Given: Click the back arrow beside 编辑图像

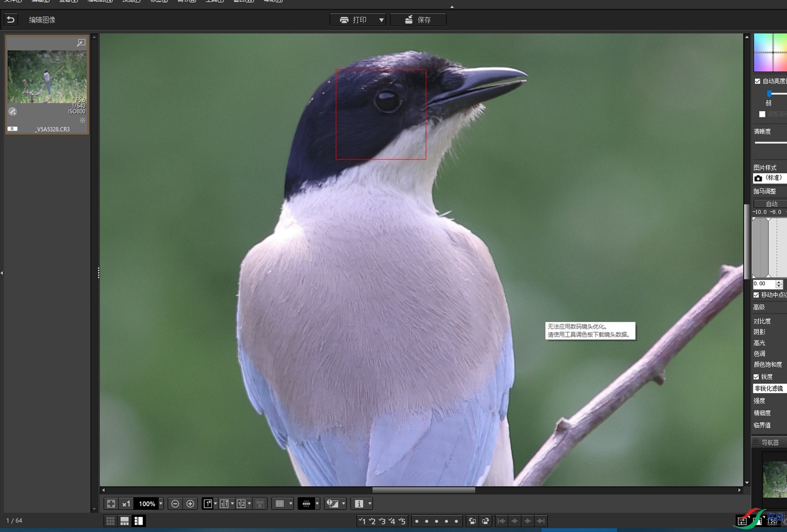Looking at the screenshot, I should tap(10, 20).
